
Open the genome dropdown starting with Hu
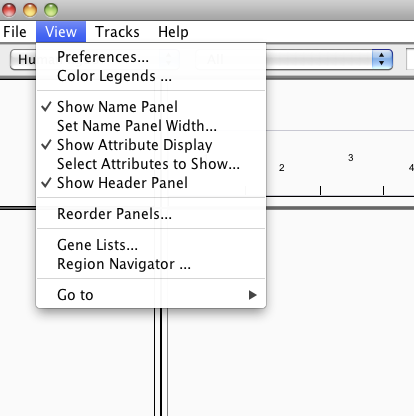point(23,60)
